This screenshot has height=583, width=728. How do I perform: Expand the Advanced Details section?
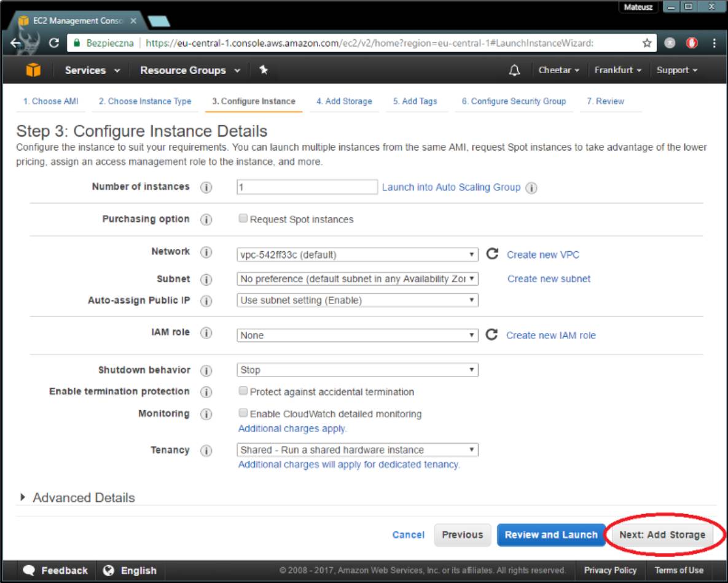(x=77, y=498)
